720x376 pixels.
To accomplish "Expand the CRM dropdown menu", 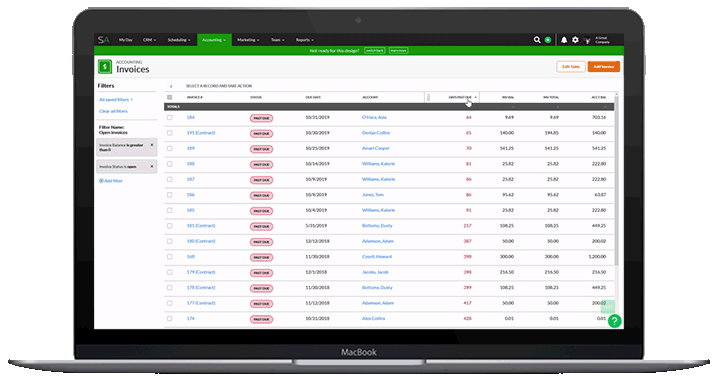I will [149, 40].
